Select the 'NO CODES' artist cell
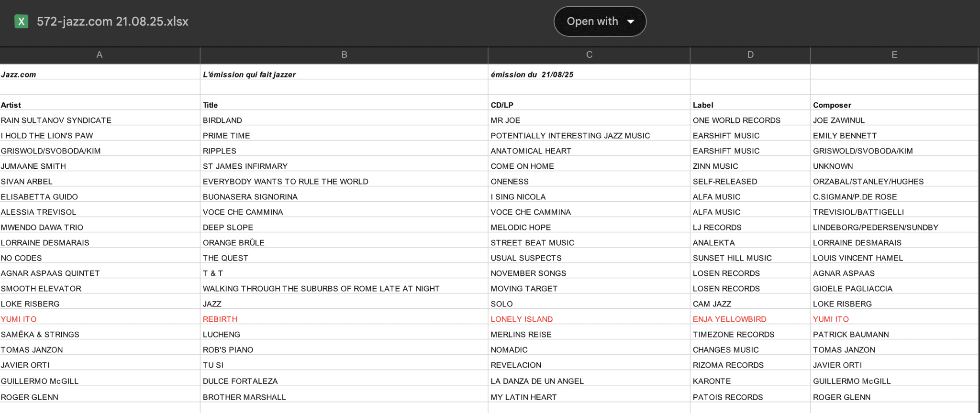The width and height of the screenshot is (980, 413). tap(100, 256)
